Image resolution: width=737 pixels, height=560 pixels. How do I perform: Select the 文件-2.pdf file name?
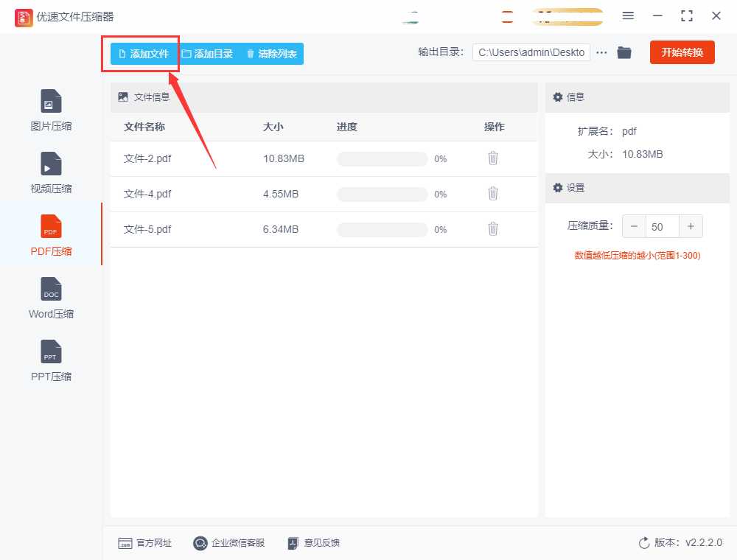click(x=147, y=159)
